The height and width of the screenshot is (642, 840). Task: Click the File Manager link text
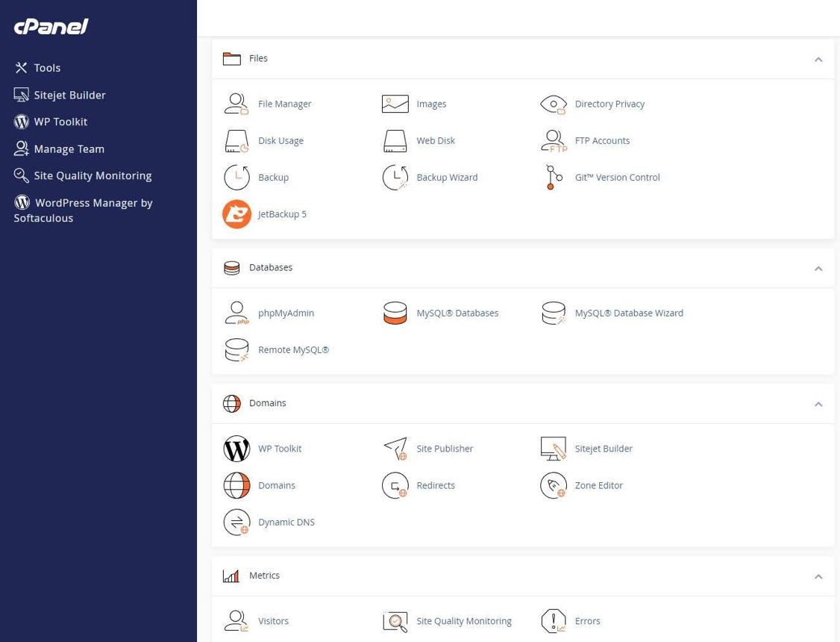coord(284,104)
